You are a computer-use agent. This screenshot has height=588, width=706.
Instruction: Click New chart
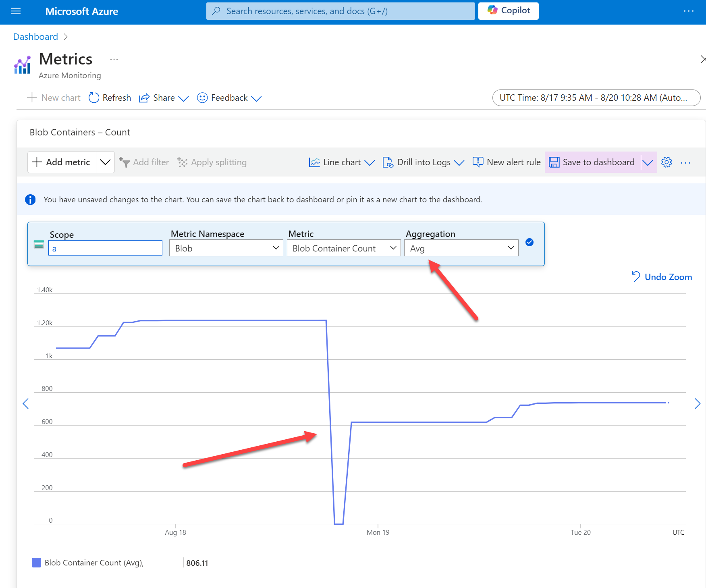pos(54,98)
